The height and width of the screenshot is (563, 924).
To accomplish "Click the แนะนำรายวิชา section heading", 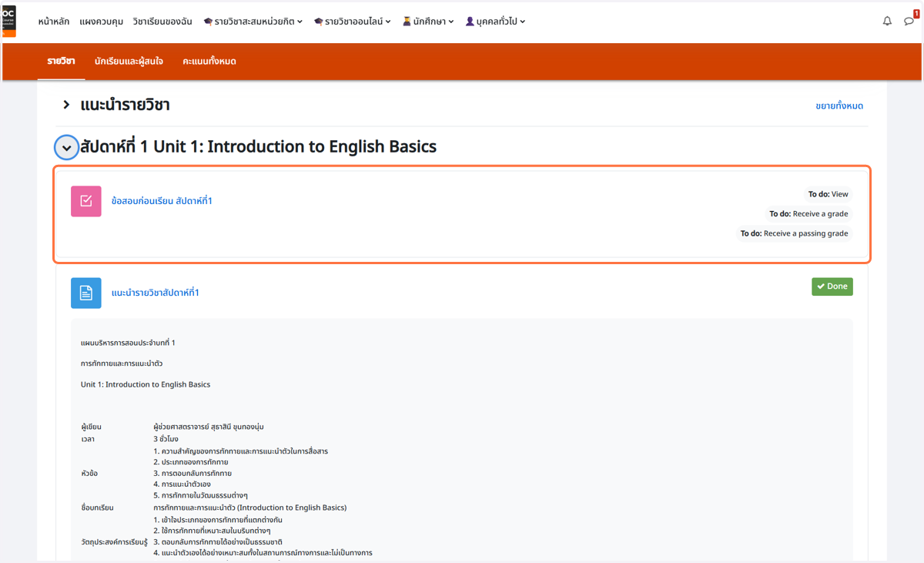I will pos(125,105).
